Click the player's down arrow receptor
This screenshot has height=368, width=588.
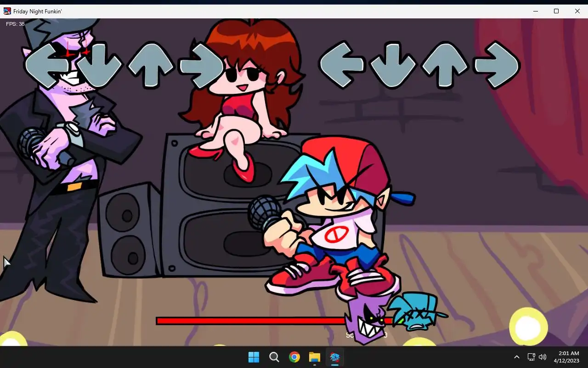[x=393, y=64]
